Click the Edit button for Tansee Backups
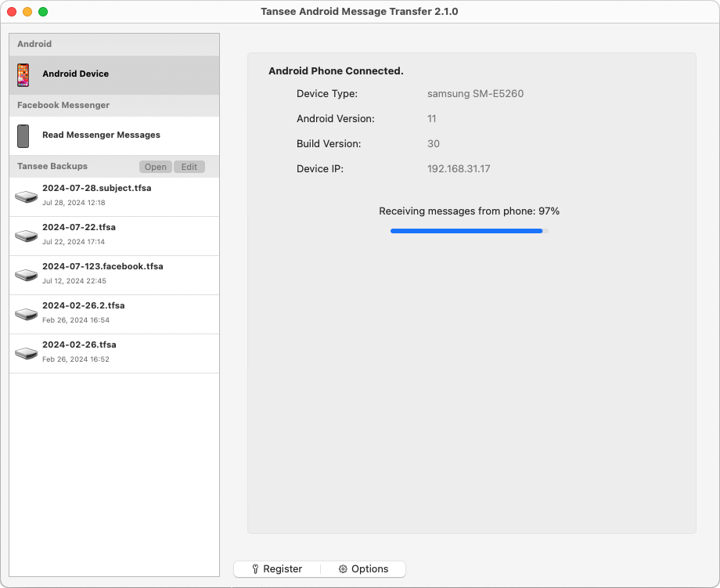 point(189,167)
